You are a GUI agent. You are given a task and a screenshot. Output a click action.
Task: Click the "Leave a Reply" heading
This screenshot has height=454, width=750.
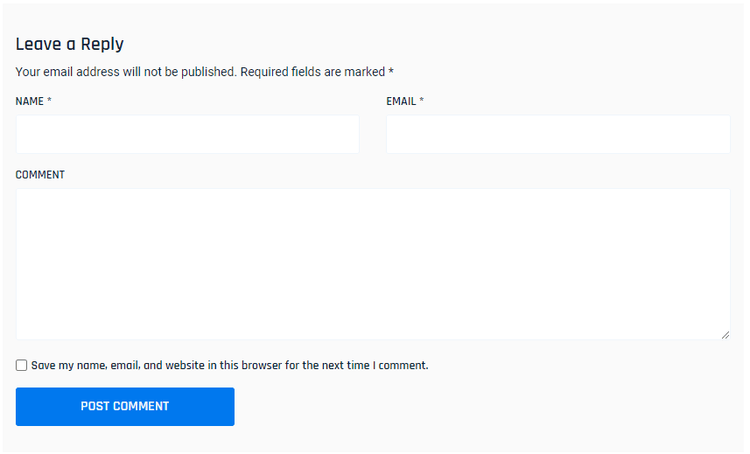[x=69, y=44]
